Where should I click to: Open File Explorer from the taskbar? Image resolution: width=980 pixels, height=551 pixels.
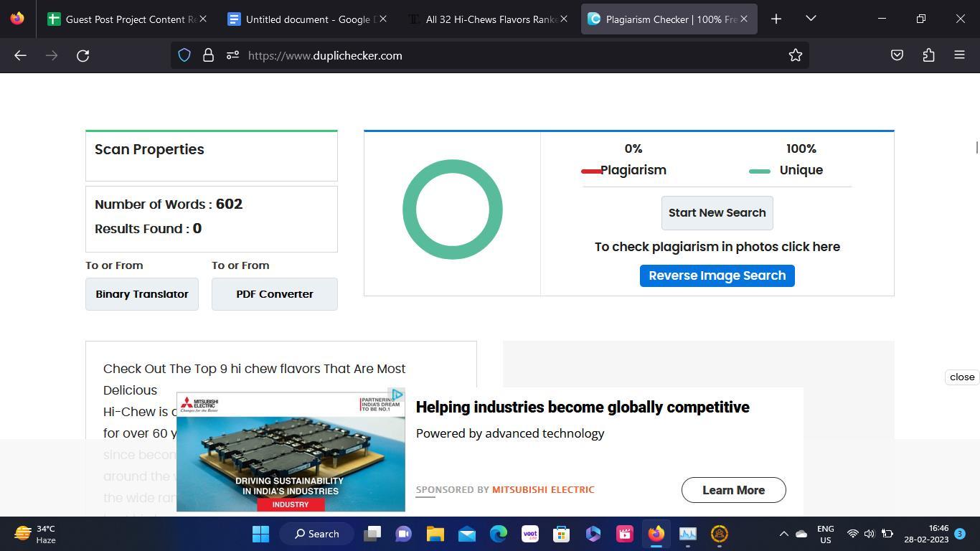click(435, 534)
